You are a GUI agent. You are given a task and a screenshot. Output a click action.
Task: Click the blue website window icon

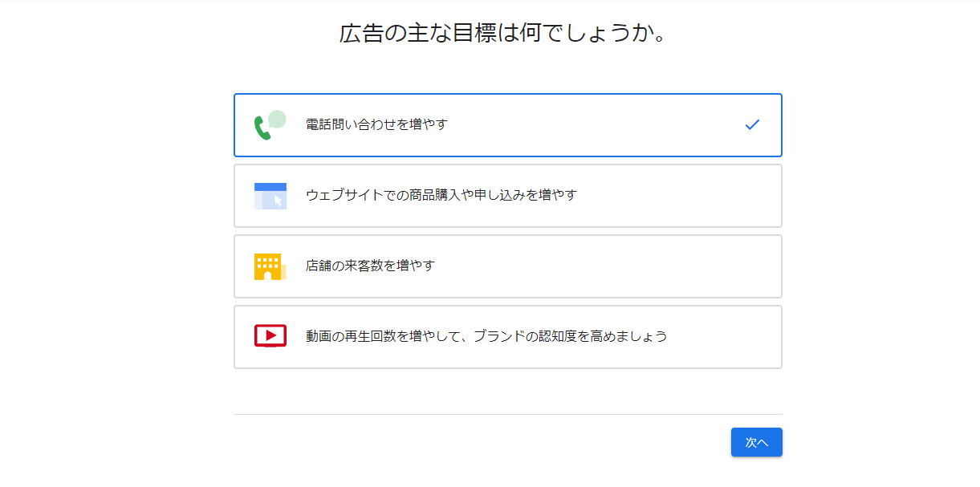tap(270, 196)
